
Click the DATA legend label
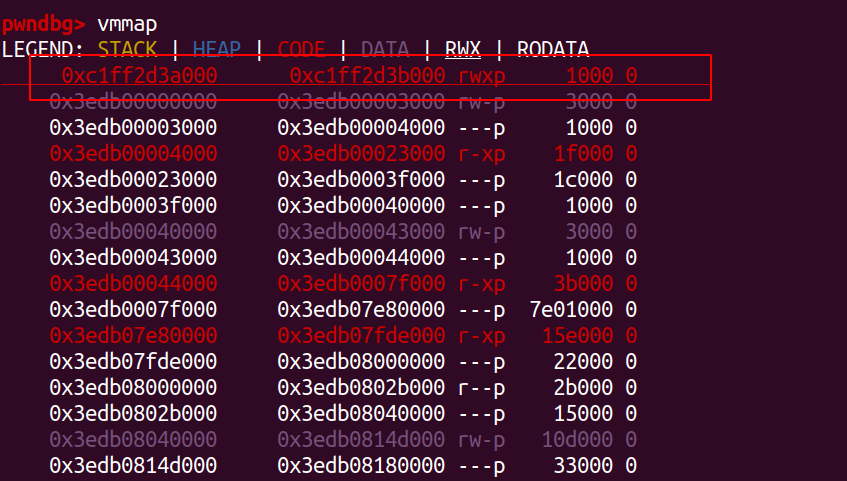[x=385, y=49]
